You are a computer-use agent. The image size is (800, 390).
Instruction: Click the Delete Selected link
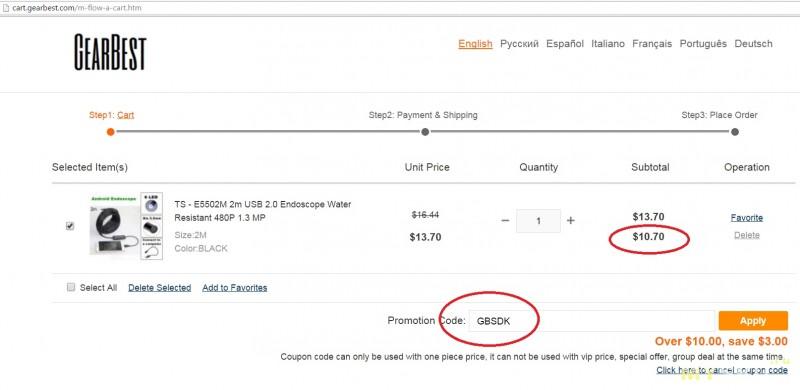pyautogui.click(x=160, y=288)
